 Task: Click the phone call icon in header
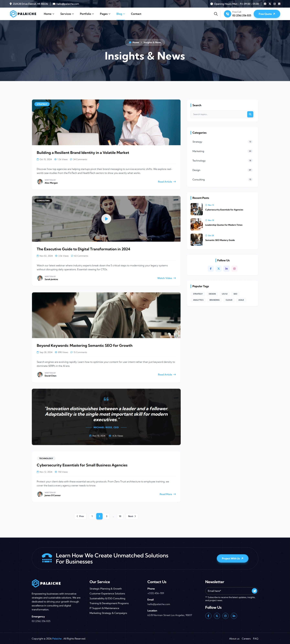[227, 14]
